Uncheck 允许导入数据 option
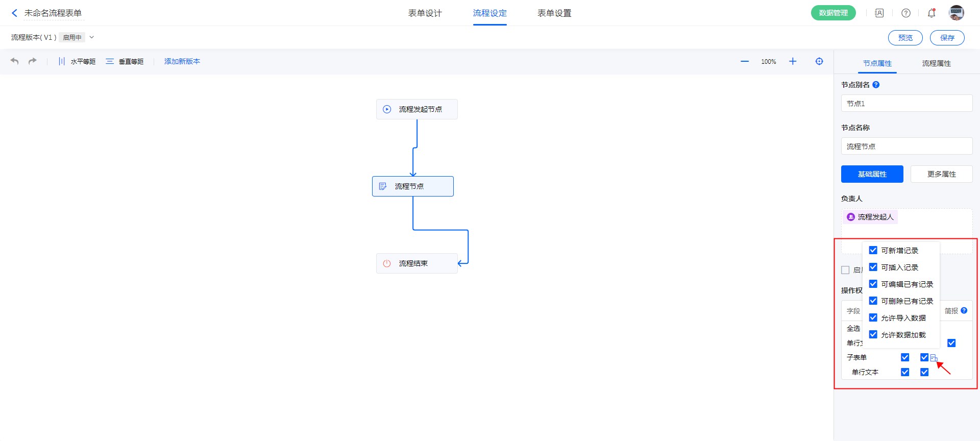Image resolution: width=980 pixels, height=441 pixels. tap(873, 317)
